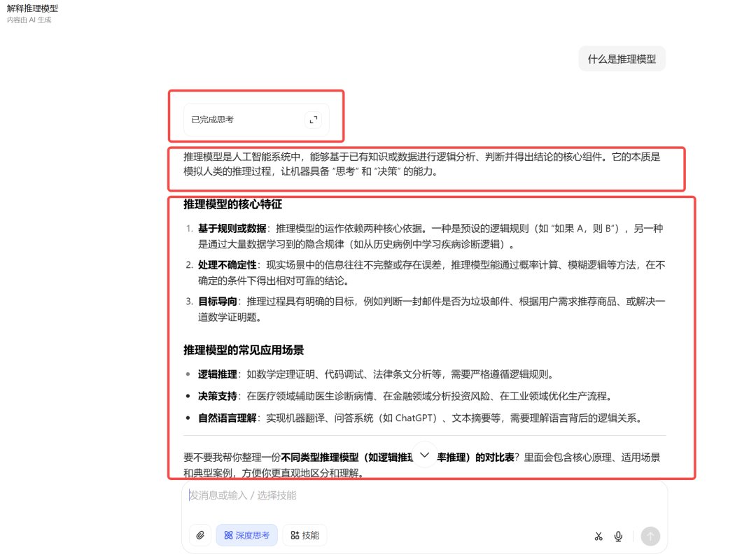Click the send arrow button

coord(650,536)
